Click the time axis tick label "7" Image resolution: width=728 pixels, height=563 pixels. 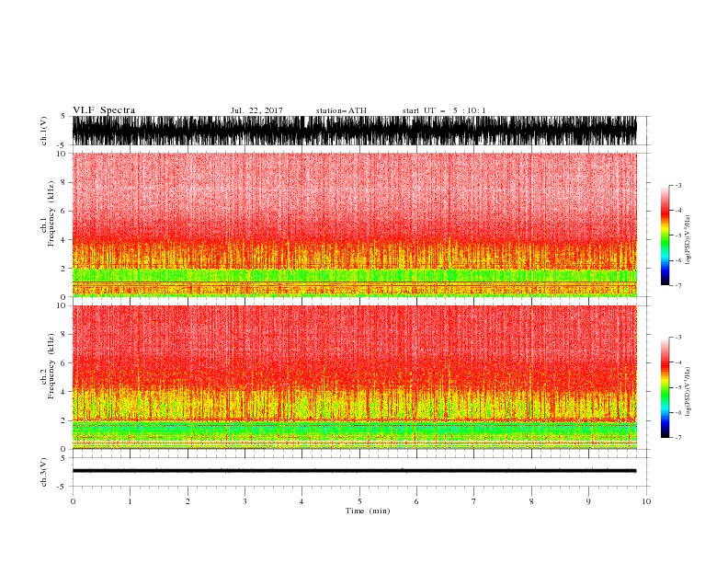pos(474,501)
